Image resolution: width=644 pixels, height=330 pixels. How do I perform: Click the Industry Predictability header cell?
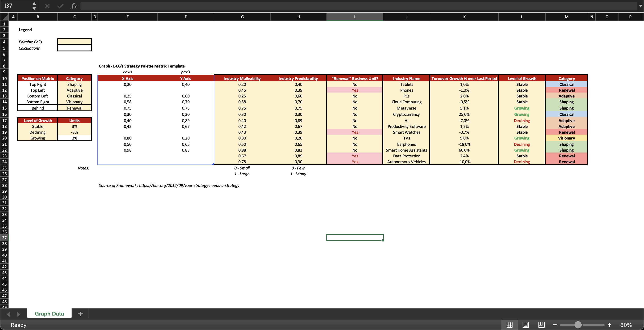(298, 78)
